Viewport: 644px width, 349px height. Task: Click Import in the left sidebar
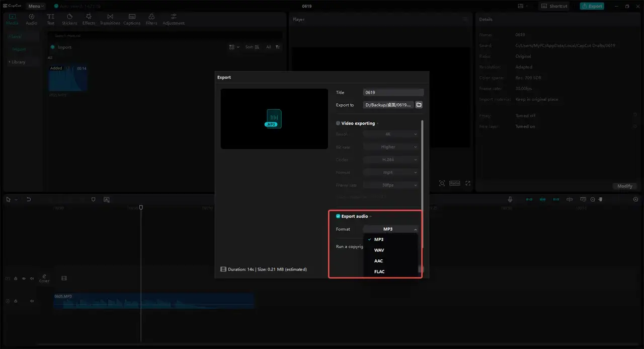tap(19, 49)
